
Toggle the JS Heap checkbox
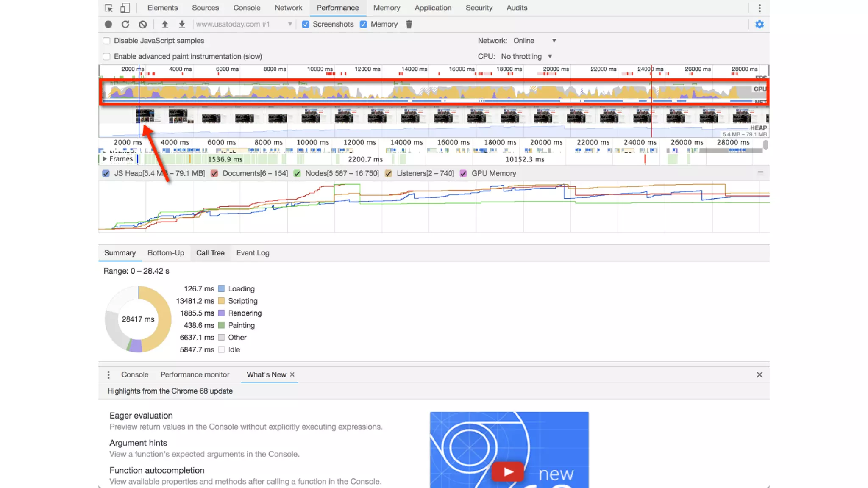[x=106, y=173]
